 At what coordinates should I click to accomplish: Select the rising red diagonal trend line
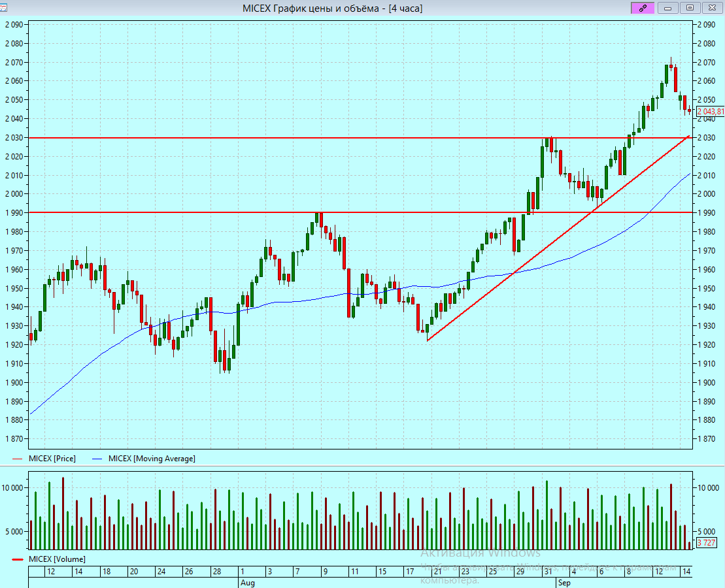pos(558,238)
